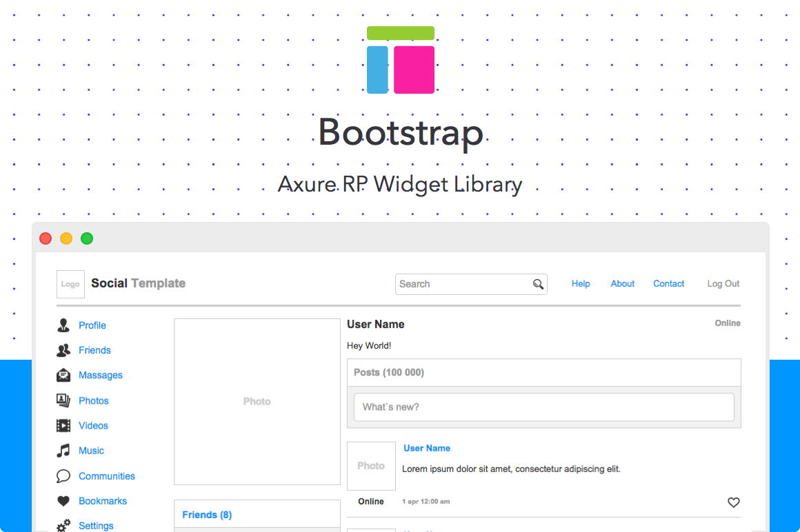Click the Music note icon

(x=63, y=451)
